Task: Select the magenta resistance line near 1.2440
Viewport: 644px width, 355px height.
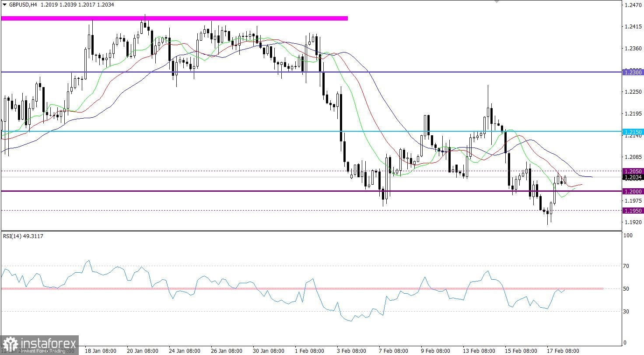Action: click(175, 18)
